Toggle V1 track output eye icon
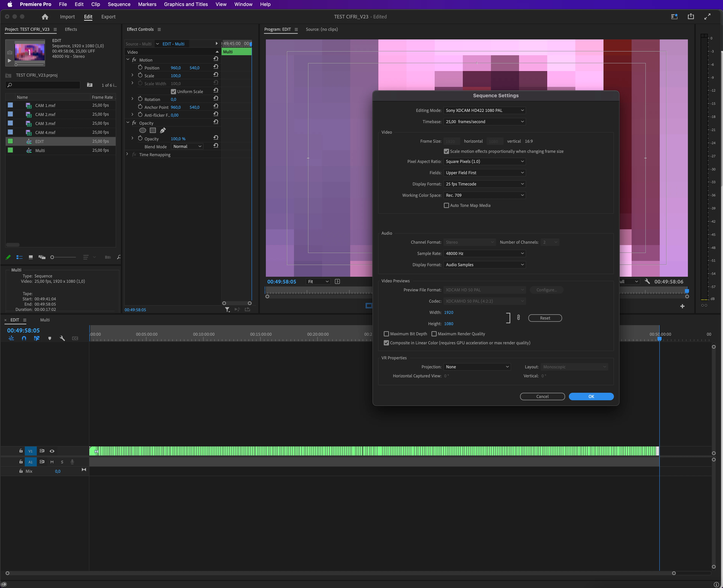This screenshot has width=723, height=588. [x=52, y=451]
